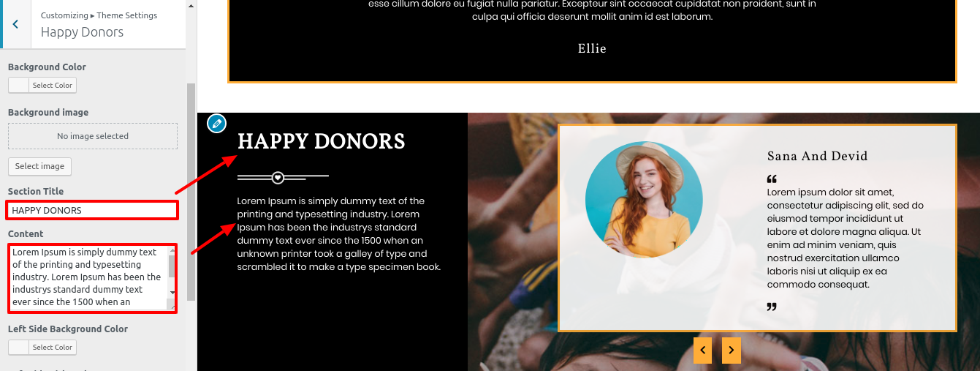This screenshot has height=371, width=980.
Task: Click the heart divider ornament under title
Action: point(278,177)
